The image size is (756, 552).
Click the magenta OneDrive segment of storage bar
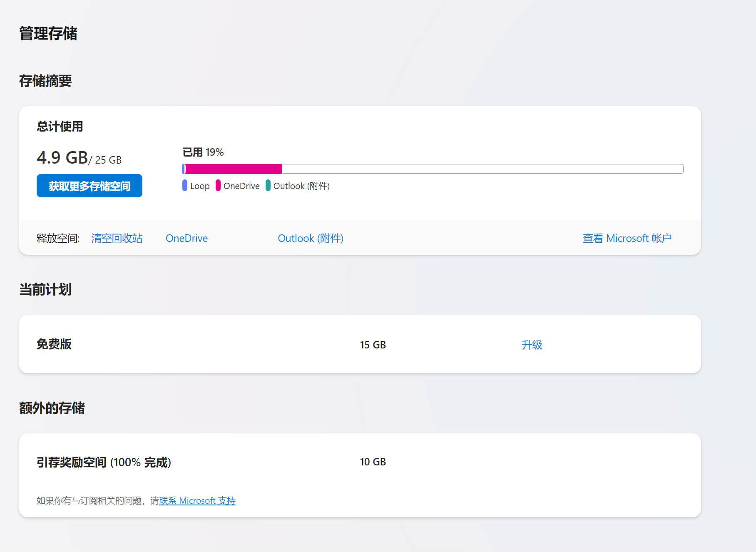(x=234, y=169)
